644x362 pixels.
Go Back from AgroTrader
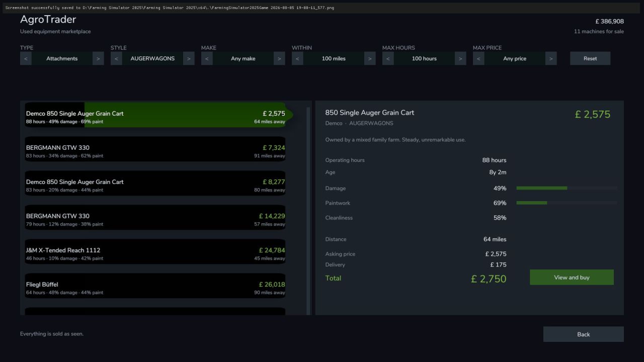coord(584,334)
